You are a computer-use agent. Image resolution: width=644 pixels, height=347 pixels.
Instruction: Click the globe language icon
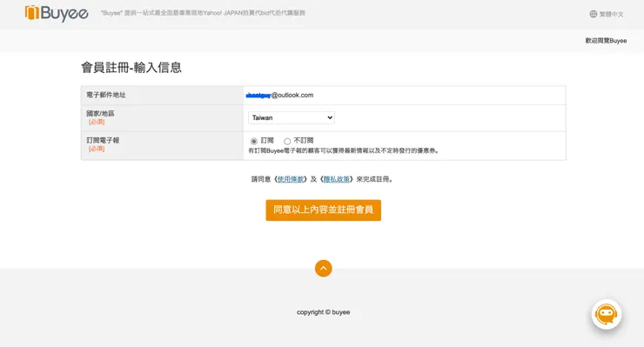pos(593,14)
